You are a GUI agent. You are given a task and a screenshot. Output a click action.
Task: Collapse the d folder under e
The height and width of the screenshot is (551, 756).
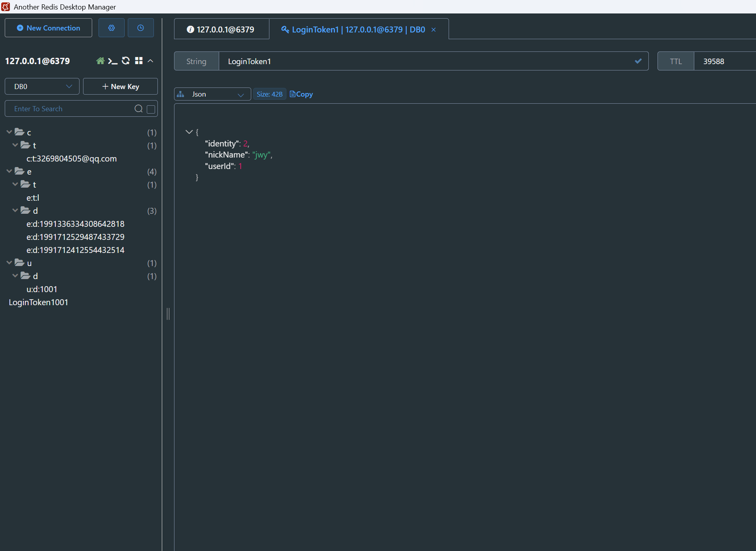[x=15, y=210]
